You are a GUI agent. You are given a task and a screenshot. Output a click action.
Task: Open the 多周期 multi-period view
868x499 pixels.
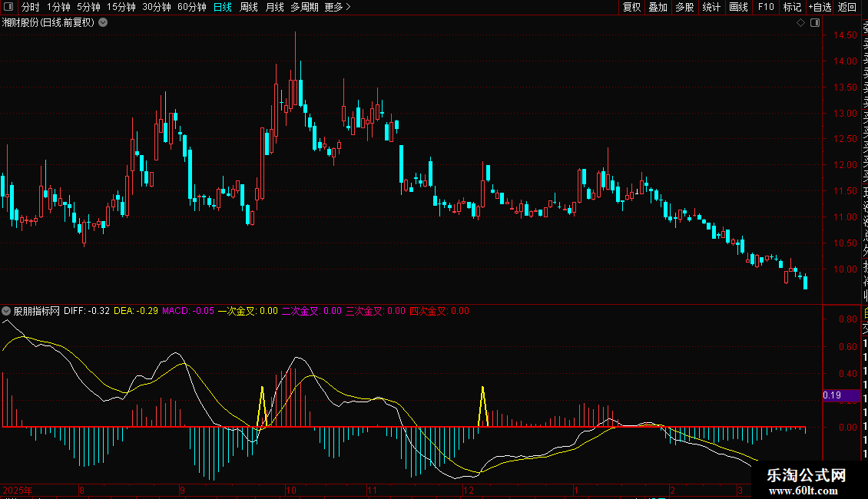[x=305, y=7]
